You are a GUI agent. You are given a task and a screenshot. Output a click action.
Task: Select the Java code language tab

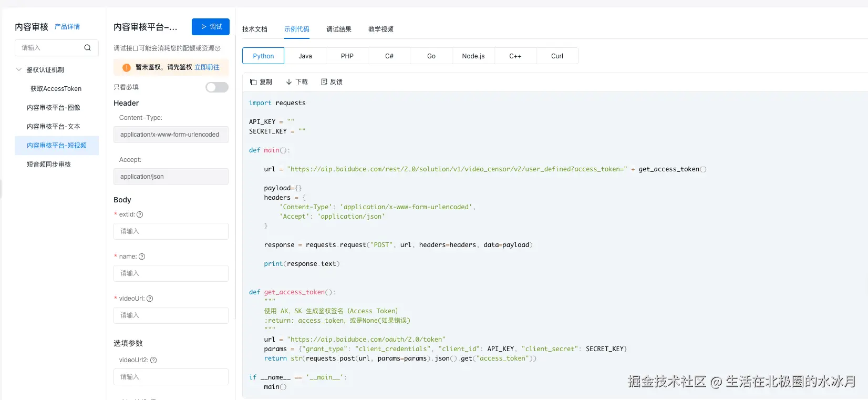point(305,56)
